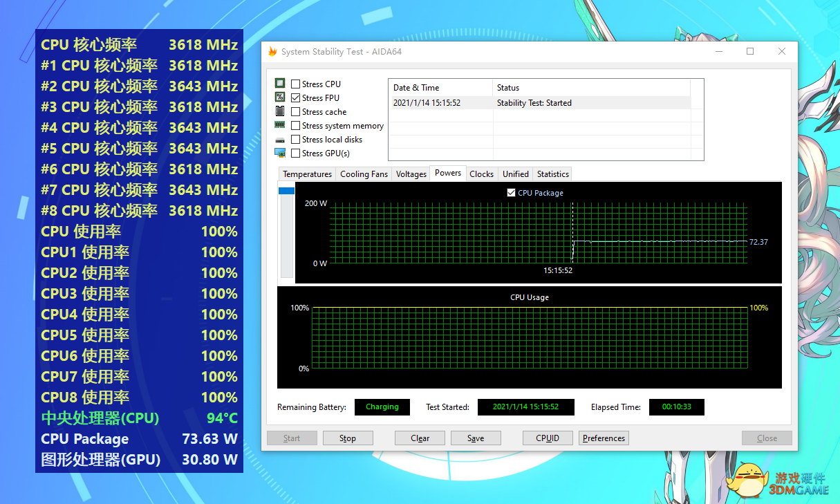Click the blue graph scale slider
The height and width of the screenshot is (504, 840).
click(286, 191)
